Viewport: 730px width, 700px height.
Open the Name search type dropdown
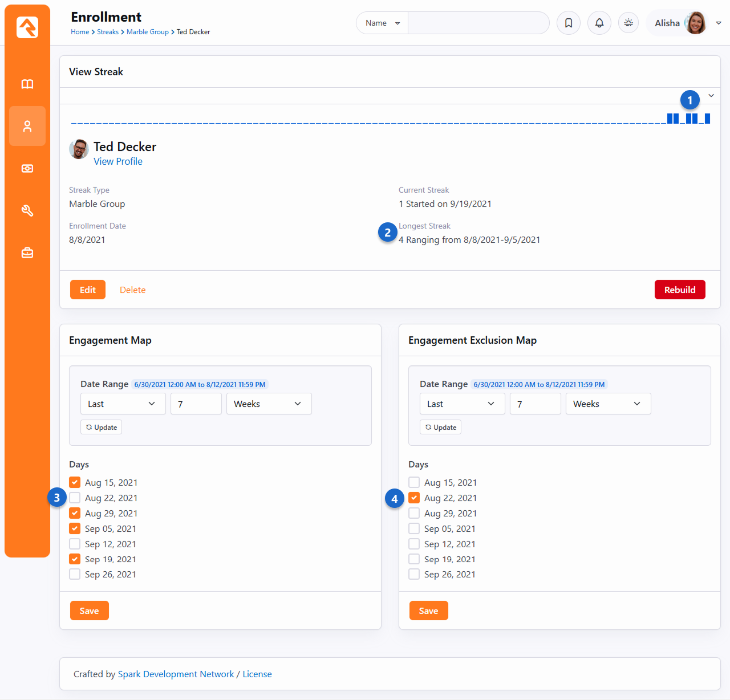pos(382,23)
